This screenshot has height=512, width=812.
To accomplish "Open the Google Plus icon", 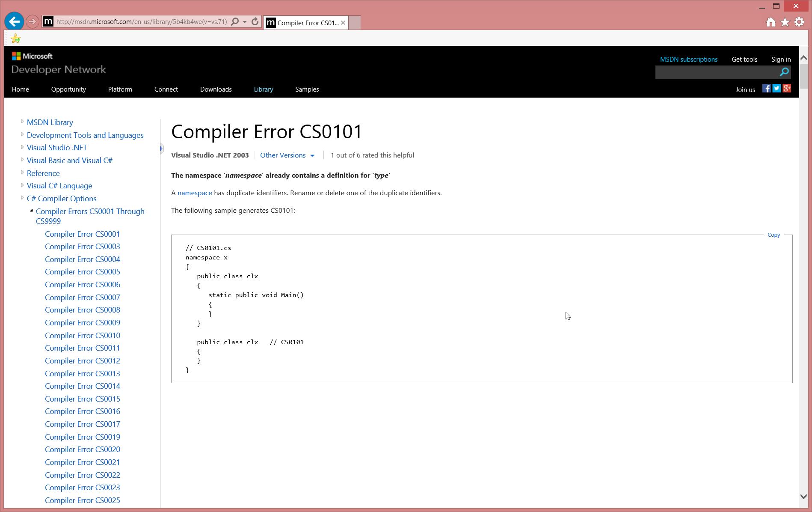I will coord(787,88).
